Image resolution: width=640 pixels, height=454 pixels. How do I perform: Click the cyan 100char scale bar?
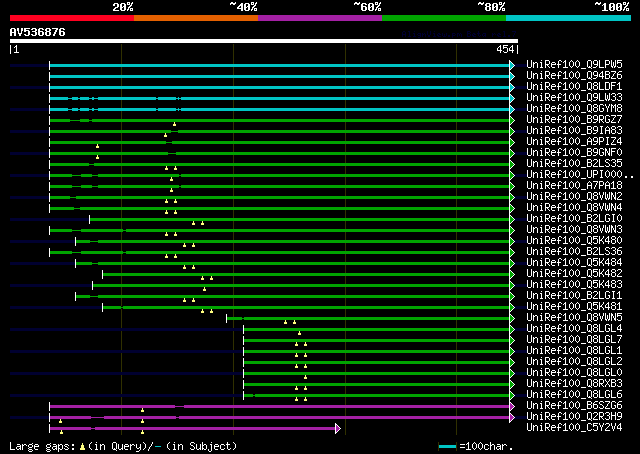(x=447, y=446)
